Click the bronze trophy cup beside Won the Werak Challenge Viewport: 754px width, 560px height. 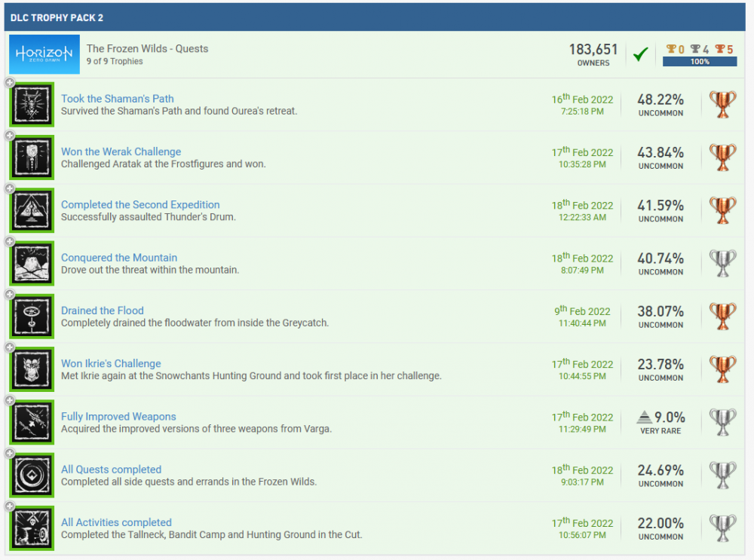[723, 158]
